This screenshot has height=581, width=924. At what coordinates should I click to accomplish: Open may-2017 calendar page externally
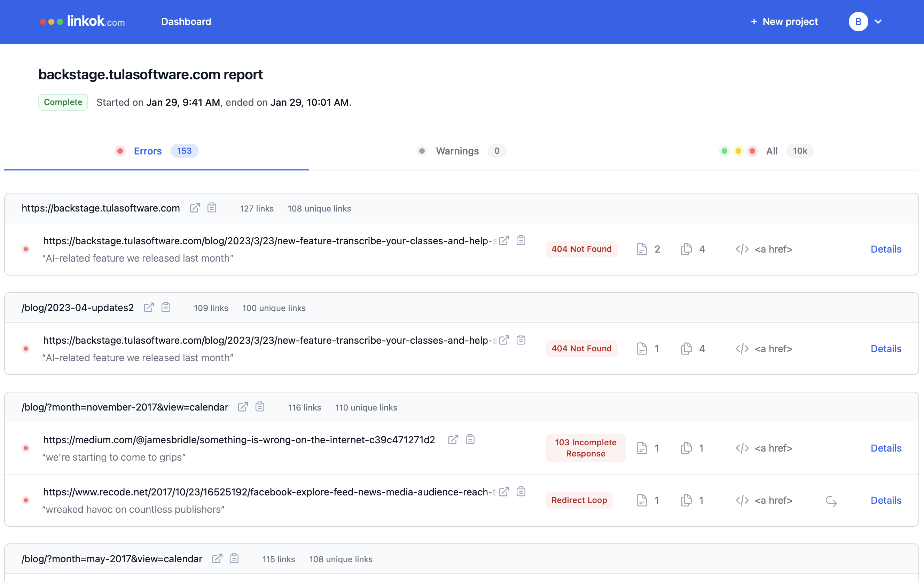click(217, 558)
